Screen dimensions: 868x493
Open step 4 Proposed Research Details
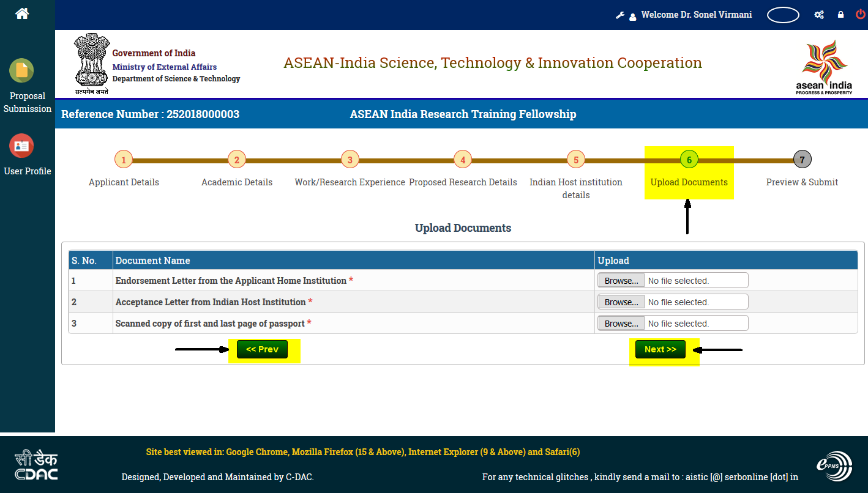pos(463,160)
